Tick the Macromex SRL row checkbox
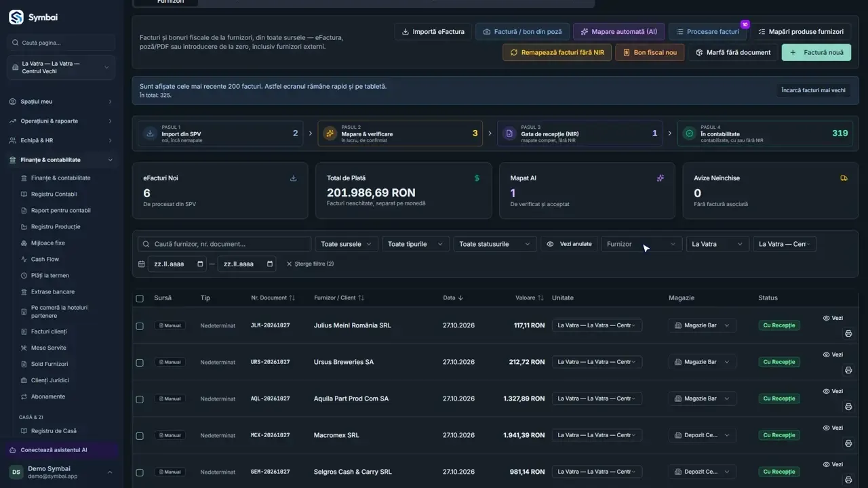The image size is (868, 488). coord(140,436)
